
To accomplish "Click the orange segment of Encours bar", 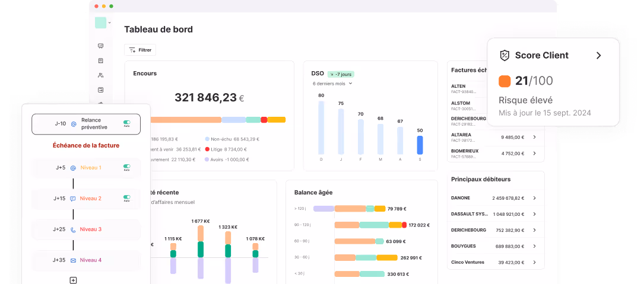I will [x=186, y=120].
